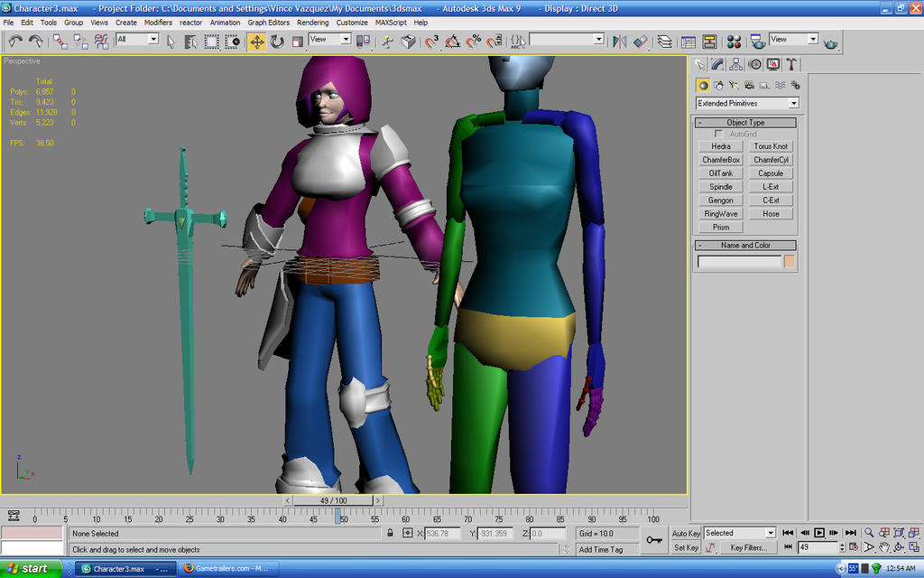924x578 pixels.
Task: Toggle Window/Crossing selection icon
Action: click(232, 42)
